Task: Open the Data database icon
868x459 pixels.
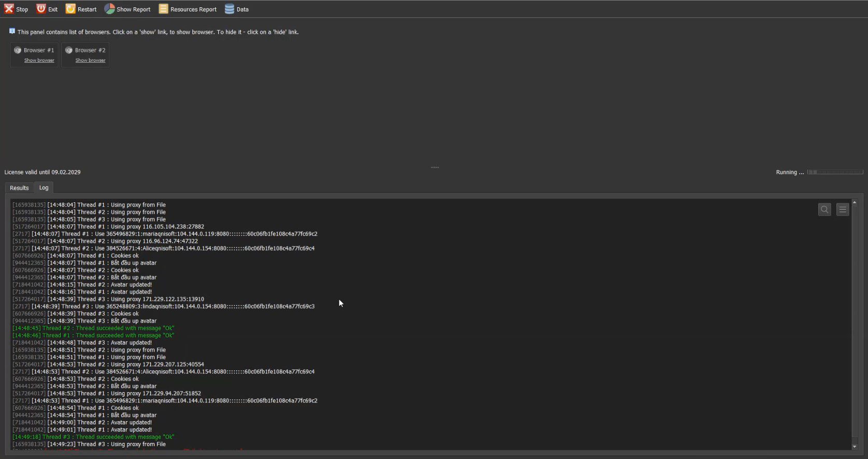Action: (229, 9)
